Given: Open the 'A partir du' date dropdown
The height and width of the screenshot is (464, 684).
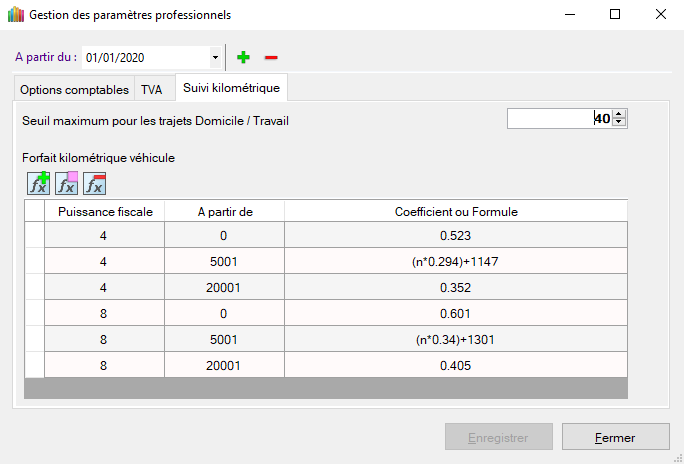Looking at the screenshot, I should (215, 57).
